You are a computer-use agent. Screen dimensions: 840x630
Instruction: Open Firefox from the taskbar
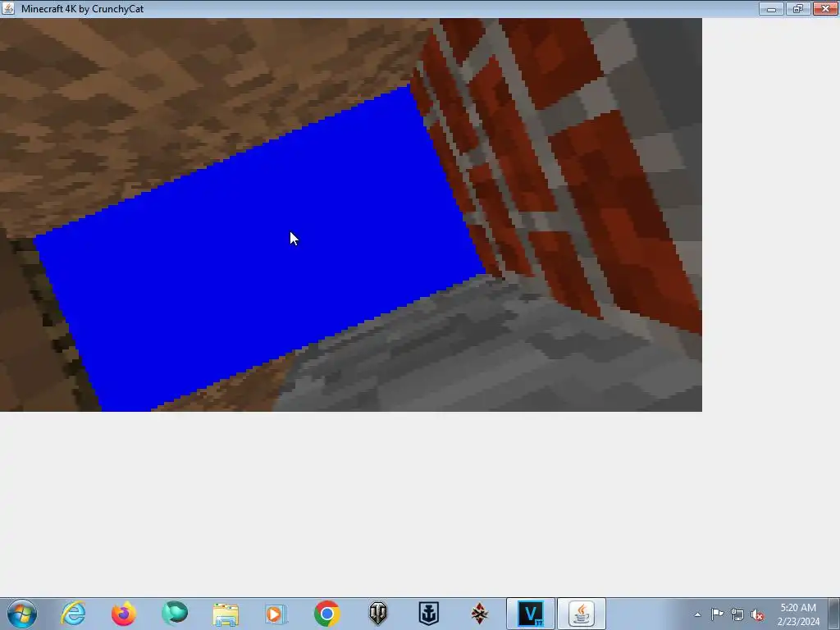pos(124,614)
